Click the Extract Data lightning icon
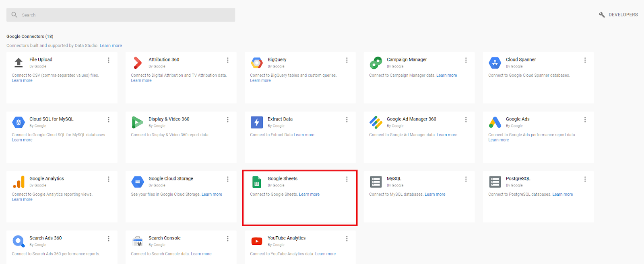 tap(257, 122)
